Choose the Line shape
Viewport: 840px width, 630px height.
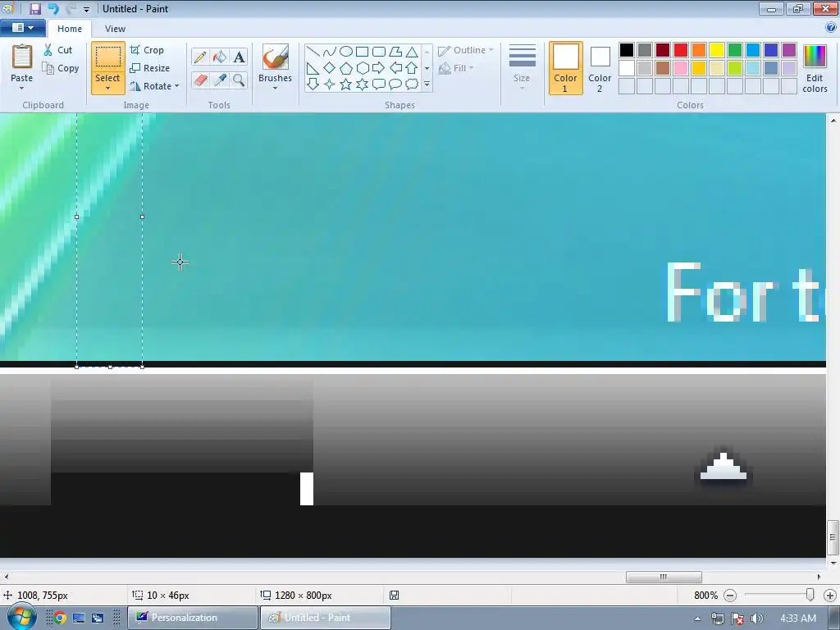click(x=313, y=52)
